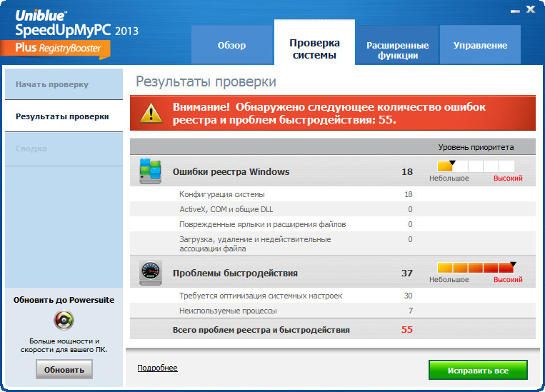Screen dimensions: 545x392
Task: Select Результаты проверки in the sidebar
Action: (x=62, y=116)
